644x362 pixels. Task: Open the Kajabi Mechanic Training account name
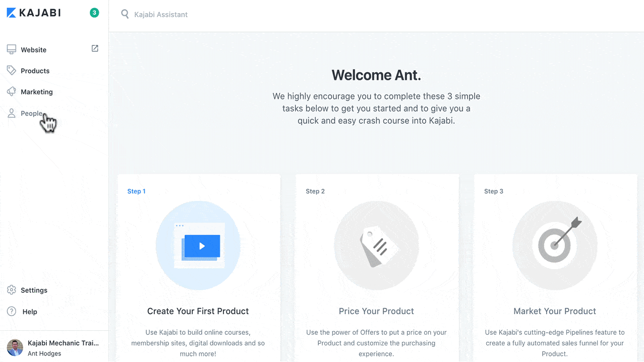(x=63, y=343)
